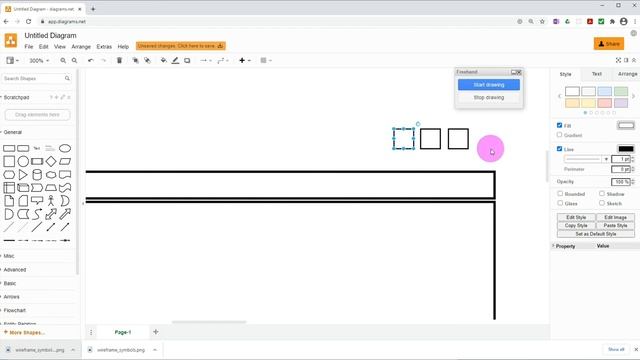Expand the Misc shapes section

[x=9, y=256]
